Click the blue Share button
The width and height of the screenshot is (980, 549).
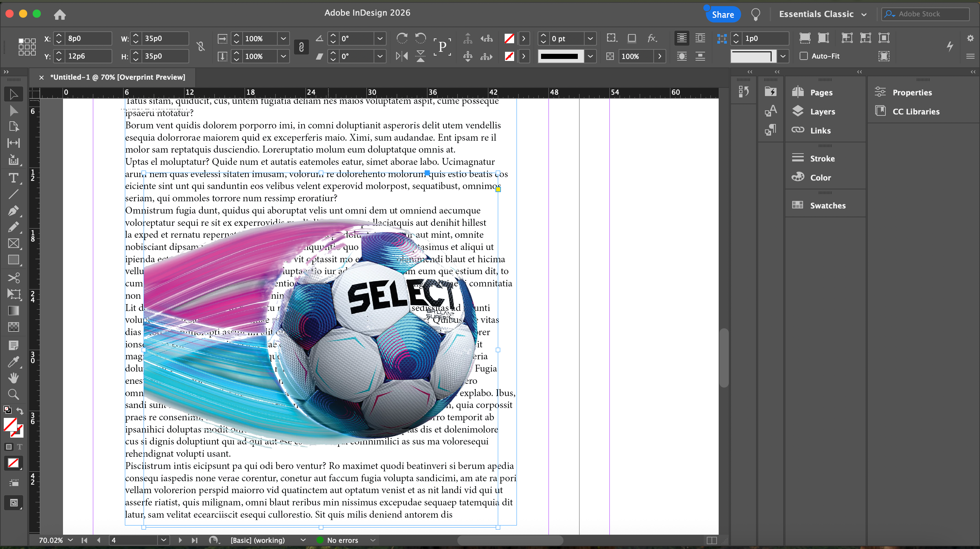722,14
